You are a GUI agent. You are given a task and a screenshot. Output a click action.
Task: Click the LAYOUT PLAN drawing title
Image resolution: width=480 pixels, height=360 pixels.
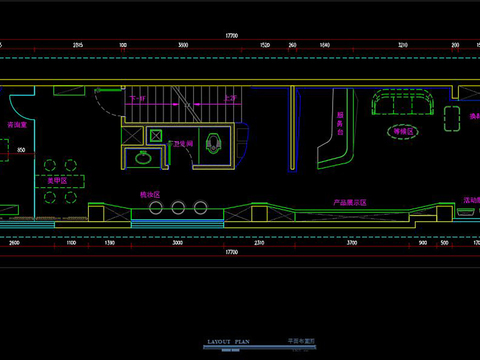[x=228, y=342]
